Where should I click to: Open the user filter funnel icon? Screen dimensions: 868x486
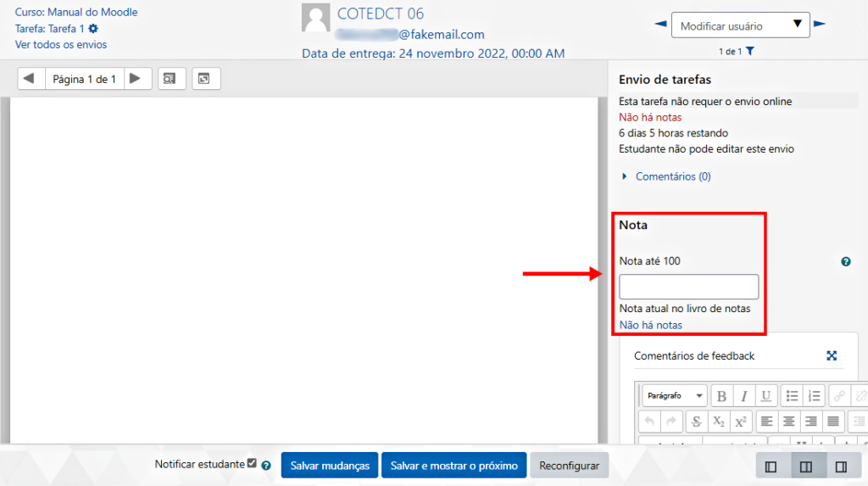750,51
